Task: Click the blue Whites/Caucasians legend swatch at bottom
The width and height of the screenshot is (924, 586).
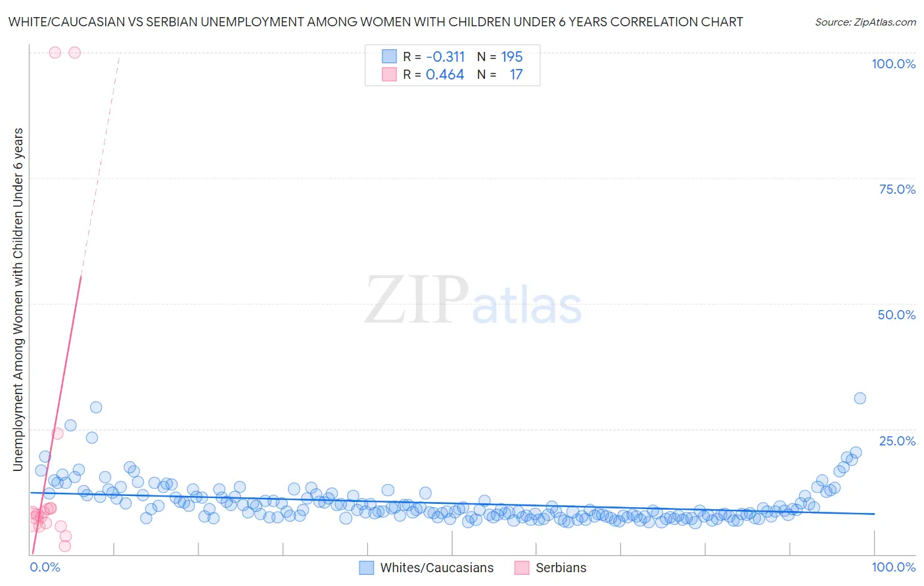Action: coord(367,568)
